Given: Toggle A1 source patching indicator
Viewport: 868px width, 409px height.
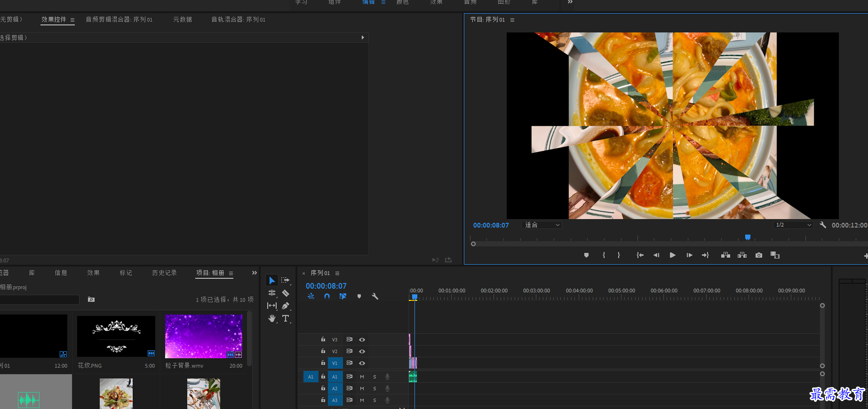Looking at the screenshot, I should [x=311, y=377].
